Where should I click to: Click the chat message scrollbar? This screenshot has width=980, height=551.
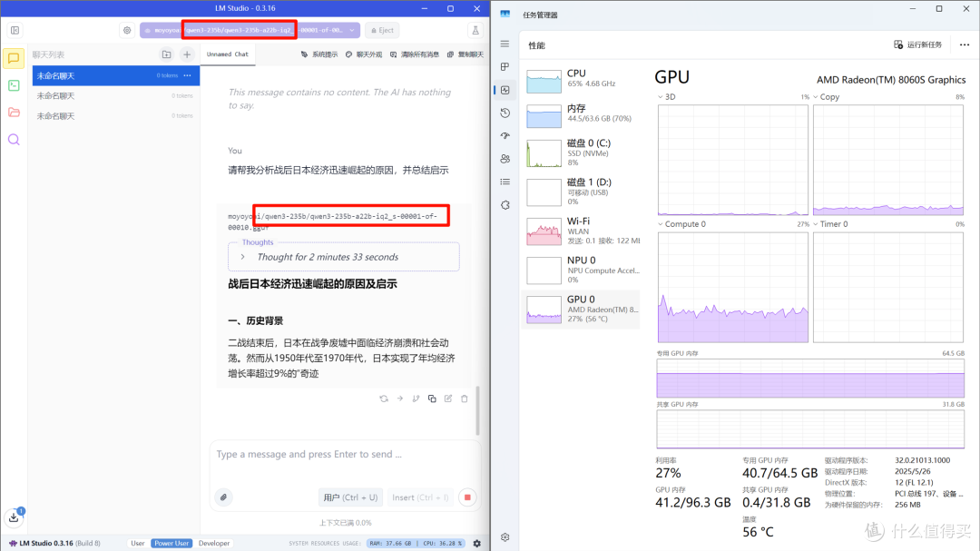tap(478, 410)
